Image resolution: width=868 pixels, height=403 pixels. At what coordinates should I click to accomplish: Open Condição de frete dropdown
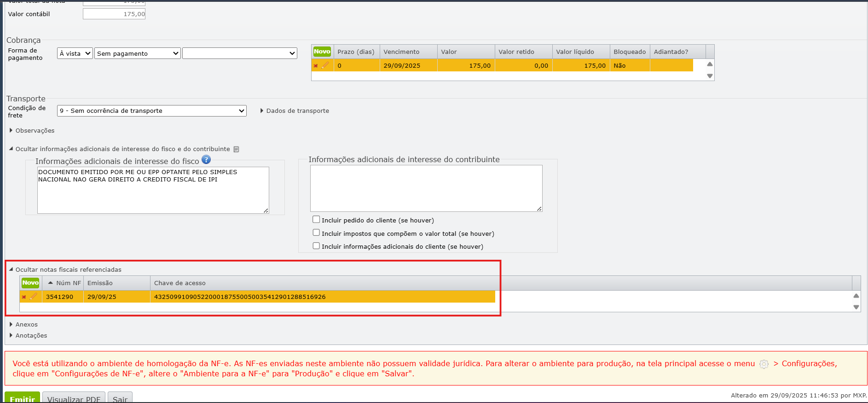152,111
